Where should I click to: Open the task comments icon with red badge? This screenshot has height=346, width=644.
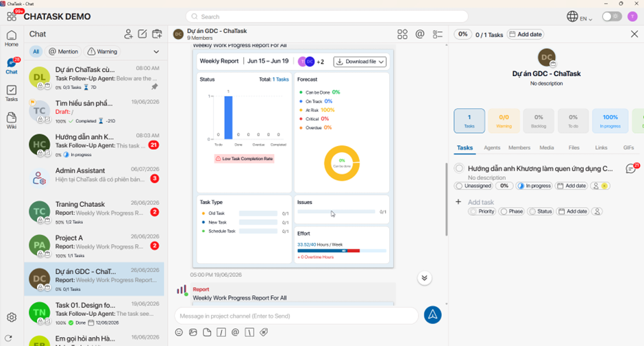click(631, 169)
